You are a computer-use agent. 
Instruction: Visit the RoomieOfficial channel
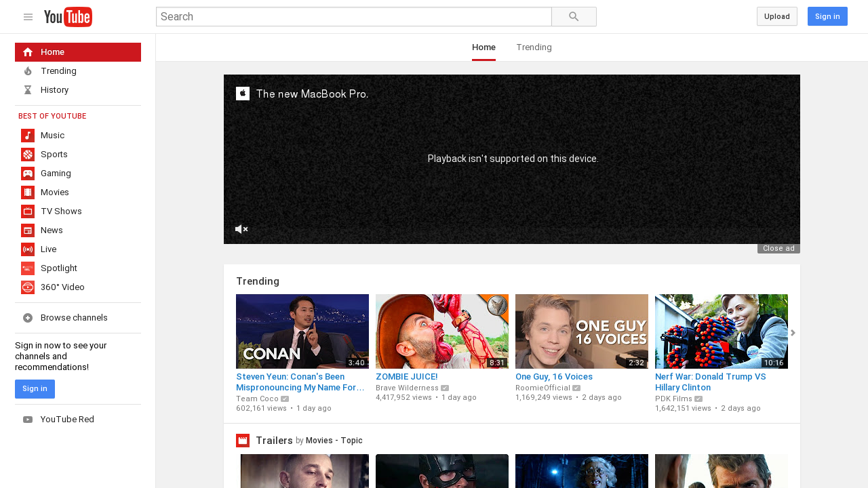pos(542,388)
